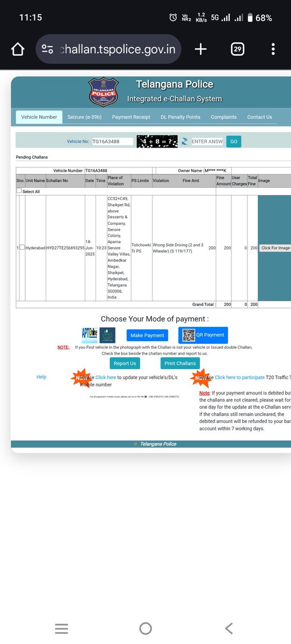The image size is (291, 644).
Task: Click the 'Owner Name' header cell
Action: pyautogui.click(x=202, y=170)
